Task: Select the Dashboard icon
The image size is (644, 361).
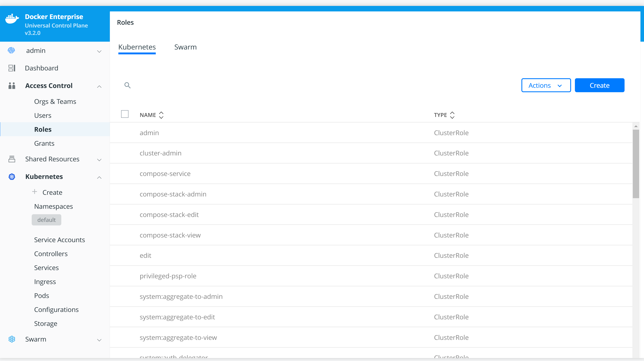Action: [12, 68]
